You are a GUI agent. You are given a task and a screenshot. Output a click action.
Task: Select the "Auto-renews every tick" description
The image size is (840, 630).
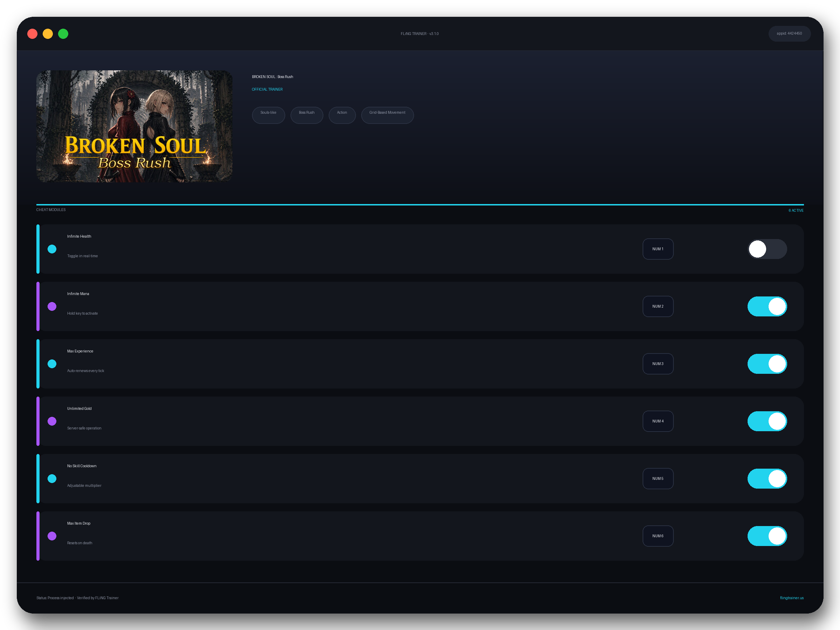pyautogui.click(x=85, y=371)
